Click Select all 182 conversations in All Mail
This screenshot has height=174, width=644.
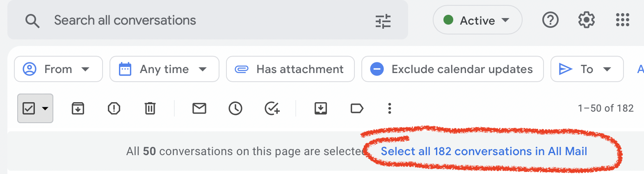[484, 151]
